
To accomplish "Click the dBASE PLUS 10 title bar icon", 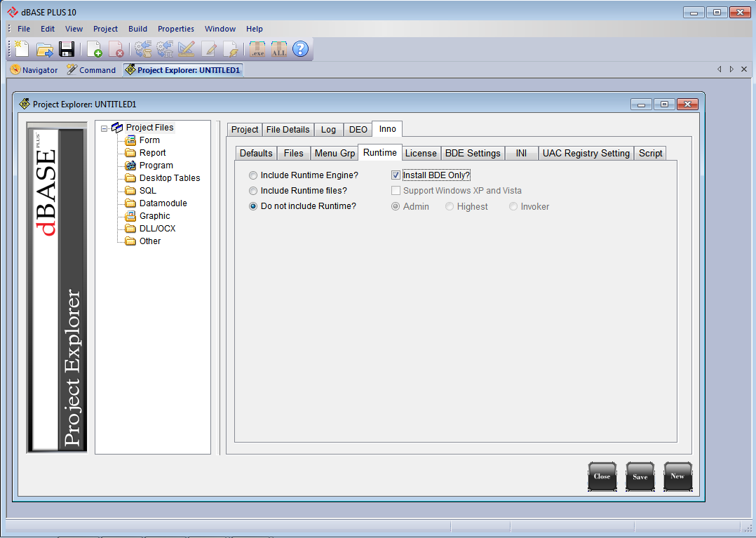I will (x=13, y=12).
